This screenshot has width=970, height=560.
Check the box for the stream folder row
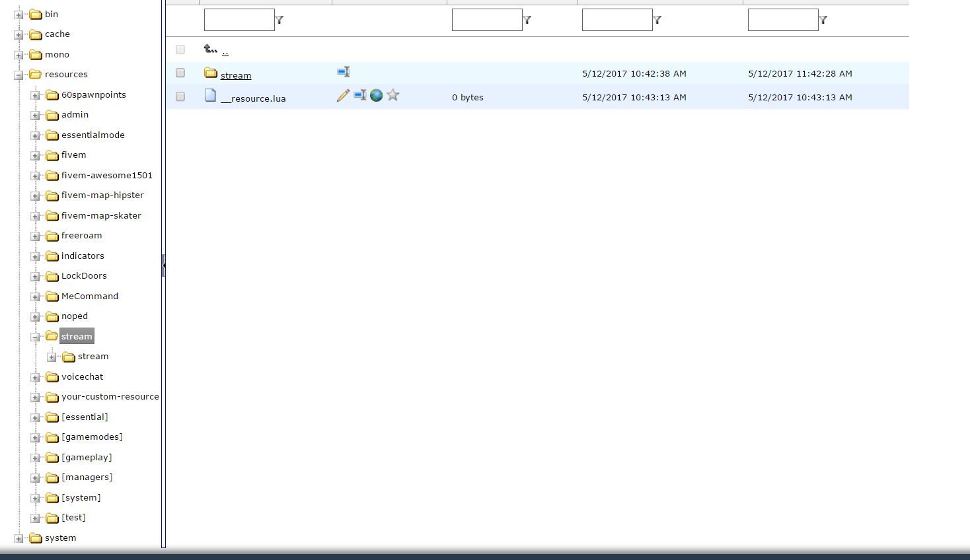tap(180, 73)
